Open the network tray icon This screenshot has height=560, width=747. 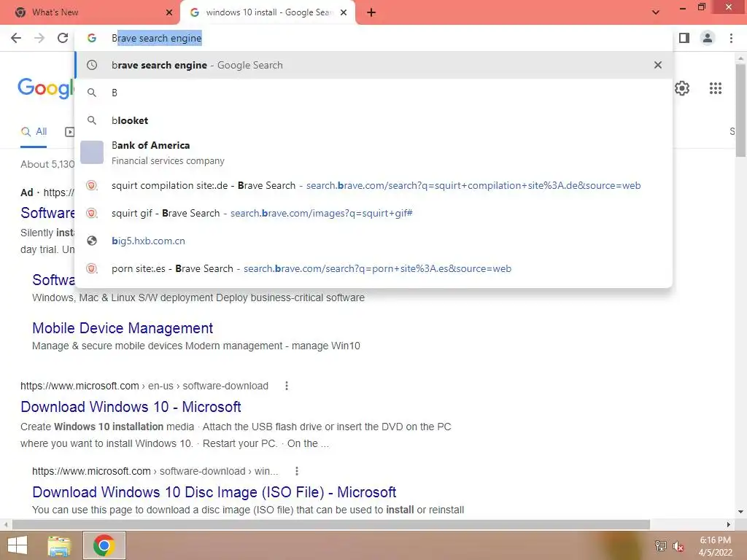[x=661, y=545]
